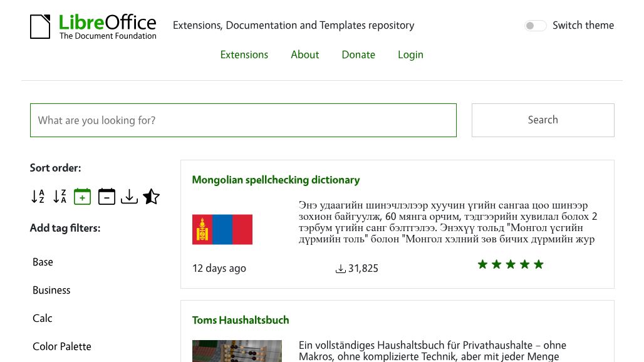Screen dimensions: 644x362
Task: Sort extensions by download count
Action: [129, 197]
